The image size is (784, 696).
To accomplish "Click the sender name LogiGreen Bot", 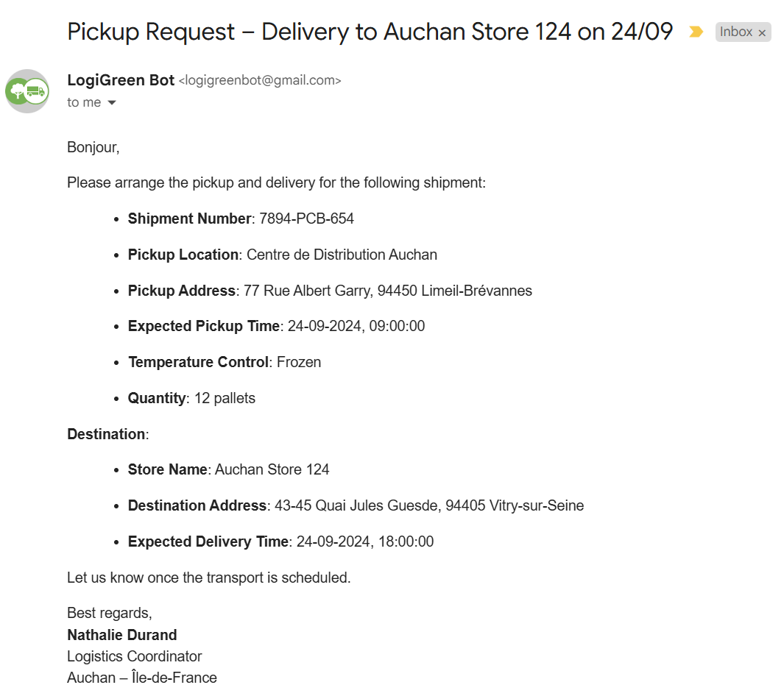I will 121,80.
